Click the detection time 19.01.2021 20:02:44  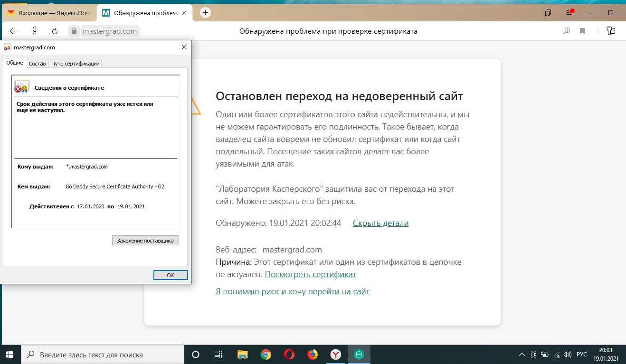pyautogui.click(x=305, y=223)
